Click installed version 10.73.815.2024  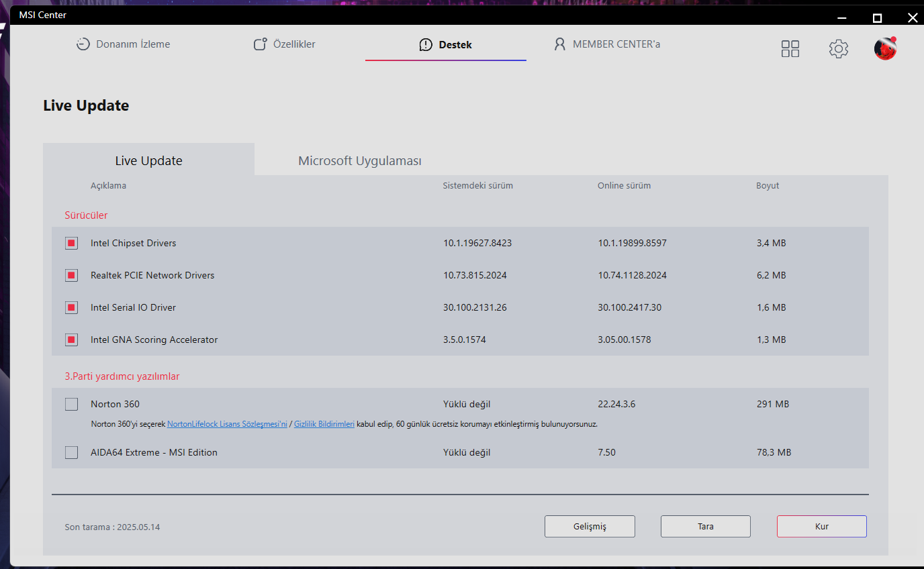point(475,275)
